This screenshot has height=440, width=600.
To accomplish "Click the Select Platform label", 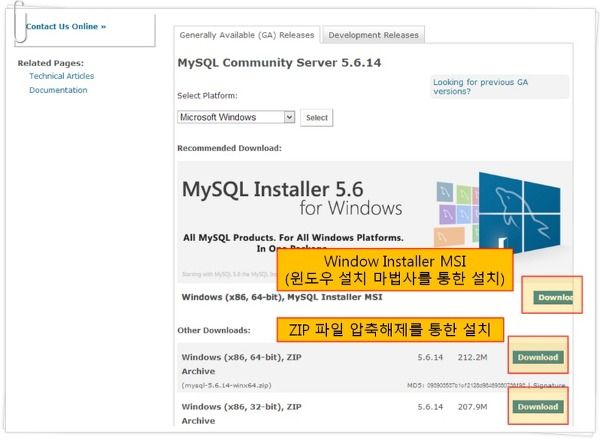I will (207, 96).
